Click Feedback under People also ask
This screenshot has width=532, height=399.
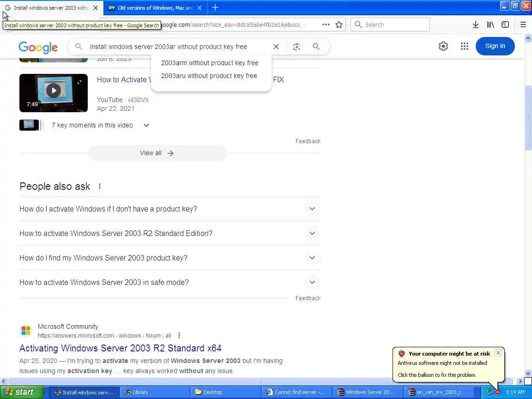point(308,298)
